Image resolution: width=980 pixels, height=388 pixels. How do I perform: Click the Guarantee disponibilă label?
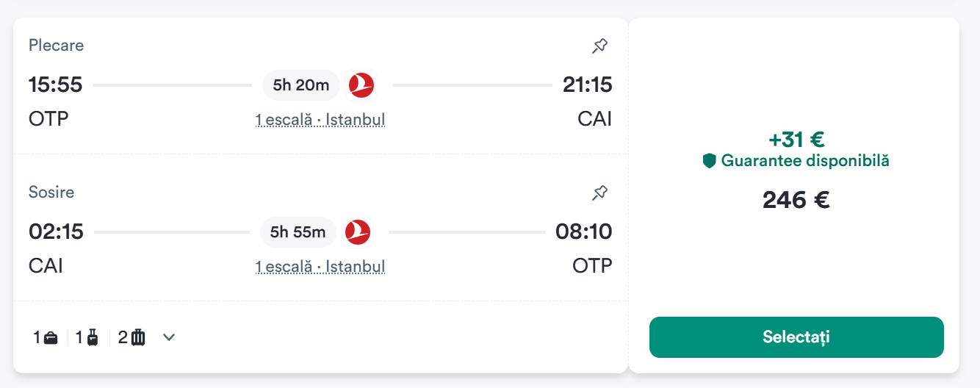[x=805, y=161]
